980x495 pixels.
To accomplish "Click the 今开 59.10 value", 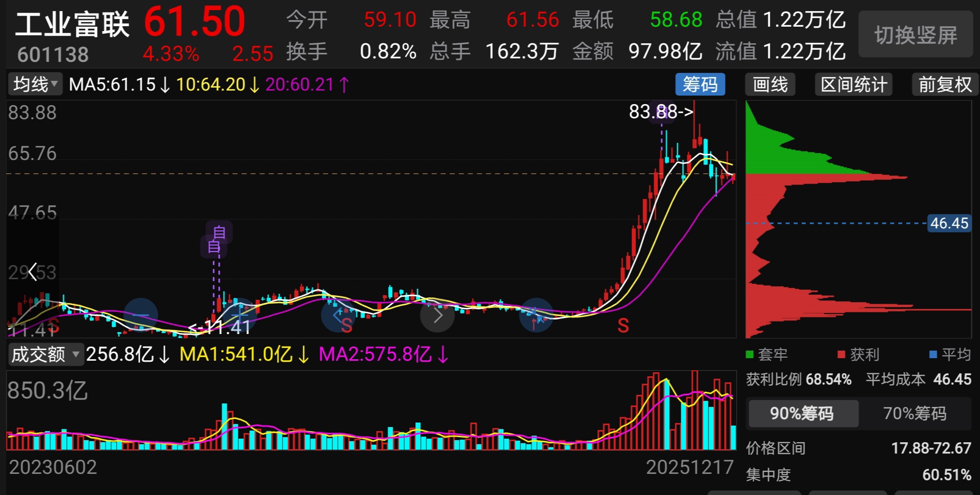I will (x=390, y=20).
